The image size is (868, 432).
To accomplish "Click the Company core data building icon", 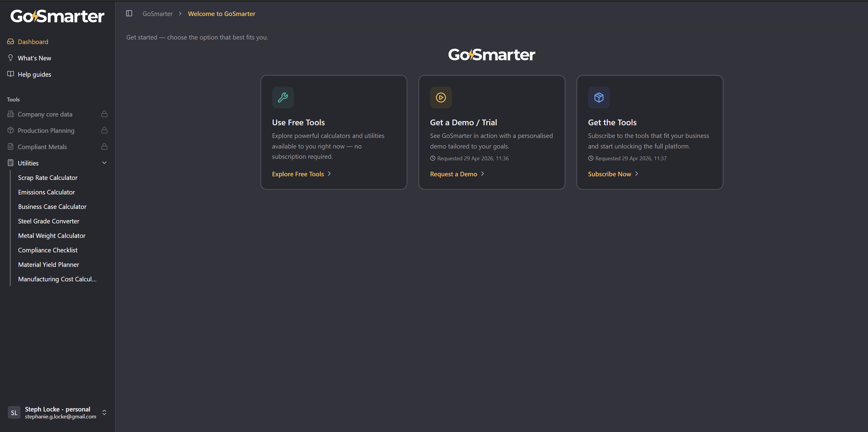I will pos(11,114).
